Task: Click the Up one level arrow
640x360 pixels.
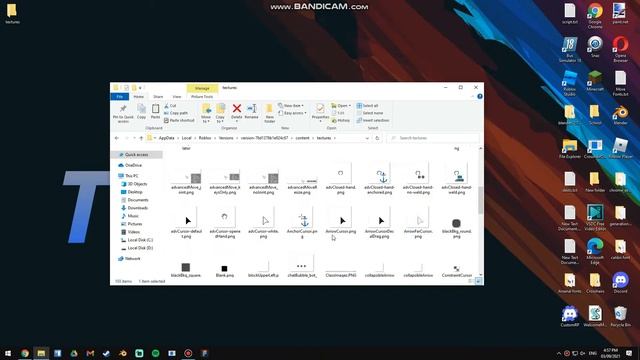Action: click(141, 138)
